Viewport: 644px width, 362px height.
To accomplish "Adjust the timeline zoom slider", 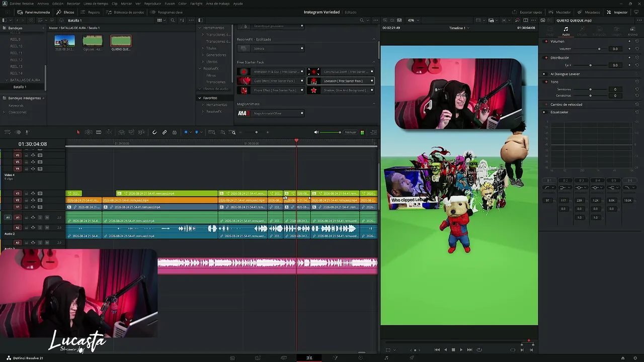I will (x=257, y=132).
